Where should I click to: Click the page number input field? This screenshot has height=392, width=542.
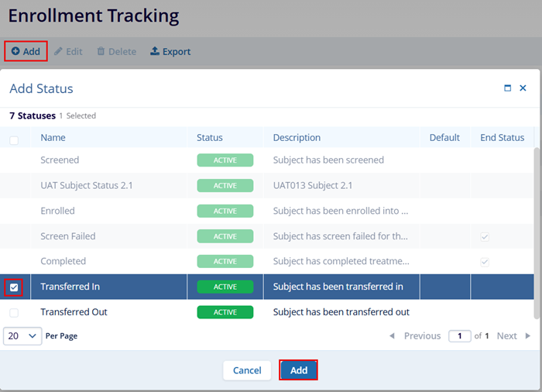[460, 336]
